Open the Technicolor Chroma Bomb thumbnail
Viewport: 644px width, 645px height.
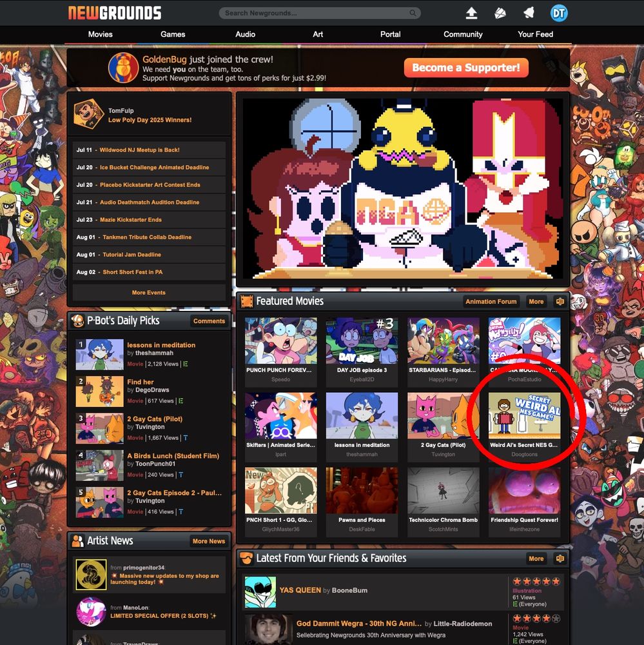(444, 490)
